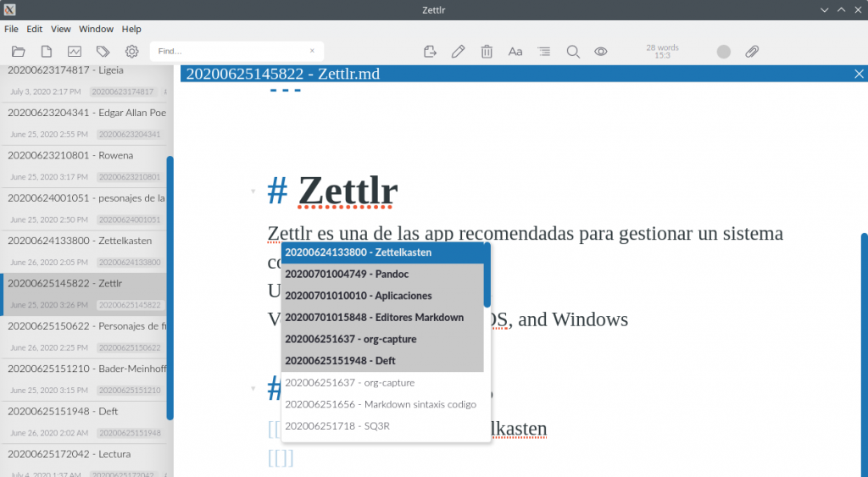Select 20200625151948 - Deft suggestion
868x477 pixels.
[x=382, y=361]
